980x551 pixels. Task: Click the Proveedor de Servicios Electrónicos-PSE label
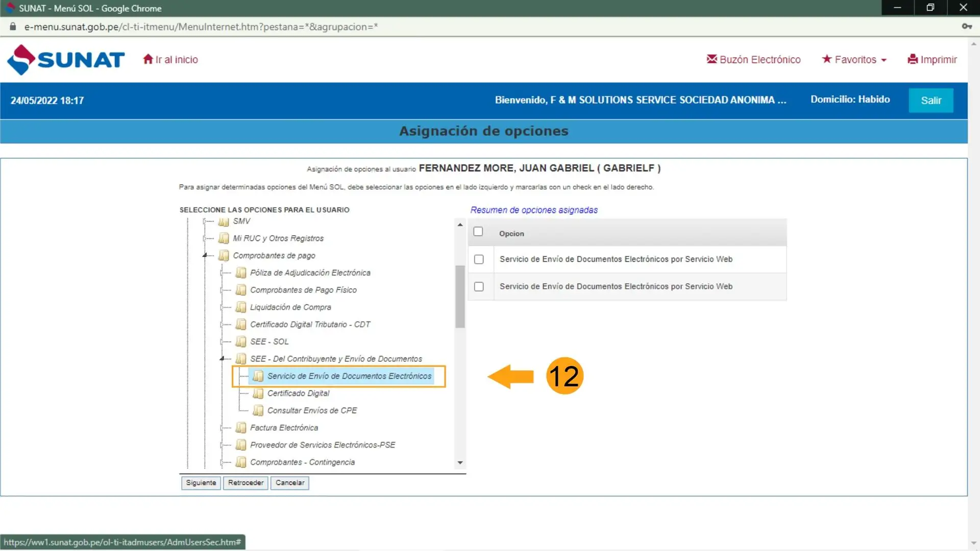click(x=323, y=445)
